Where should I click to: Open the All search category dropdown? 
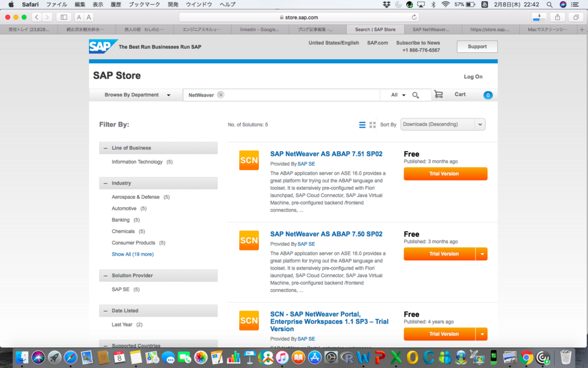(399, 95)
